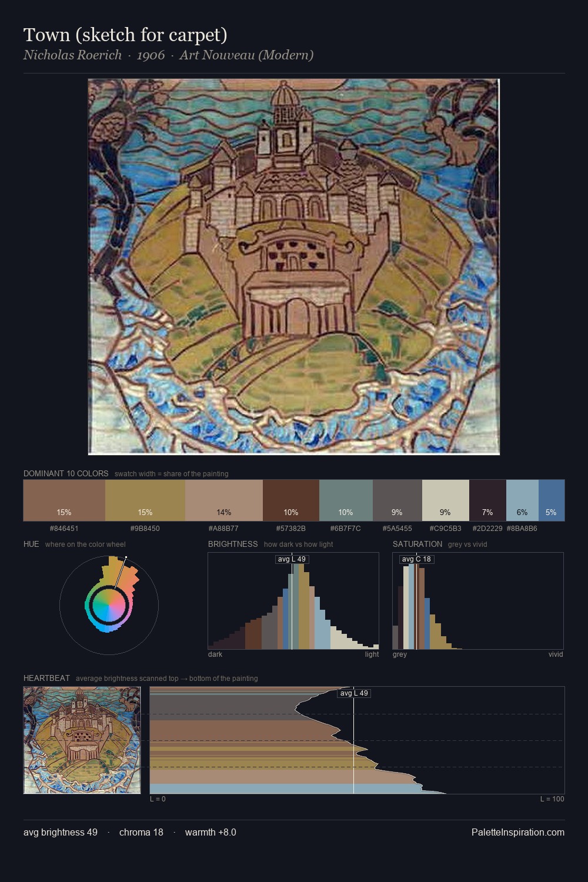
Task: Click the 'BRIGHTNESS' section heading
Action: pos(233,544)
